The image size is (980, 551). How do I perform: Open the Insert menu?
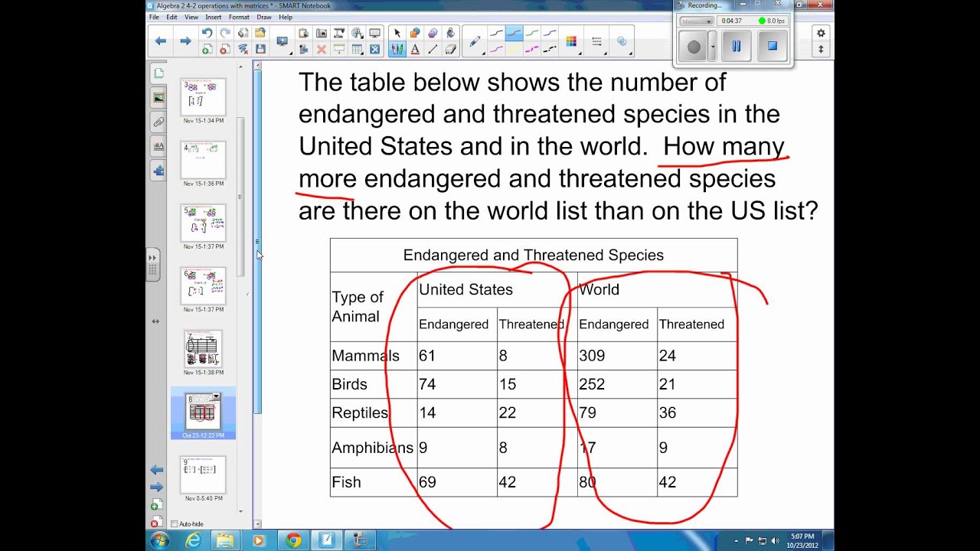coord(214,17)
